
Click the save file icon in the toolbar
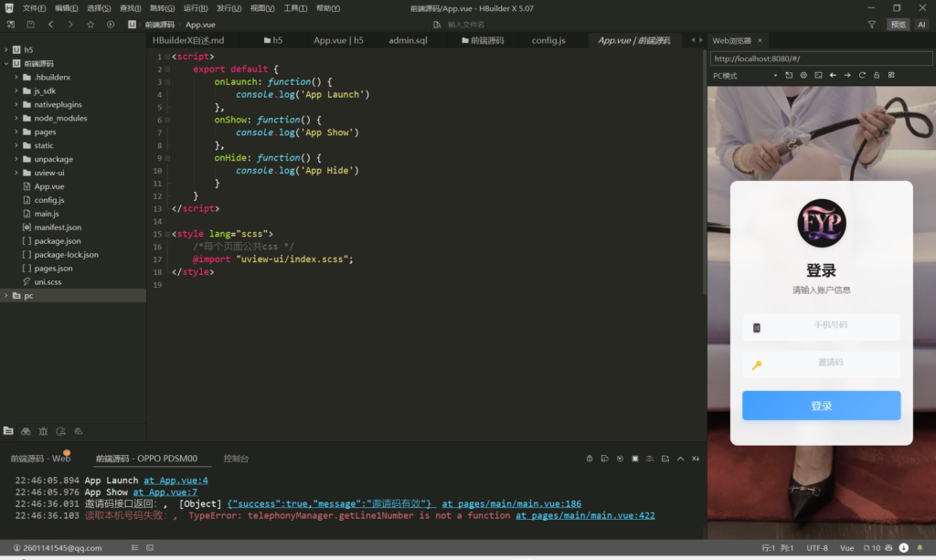[x=30, y=25]
